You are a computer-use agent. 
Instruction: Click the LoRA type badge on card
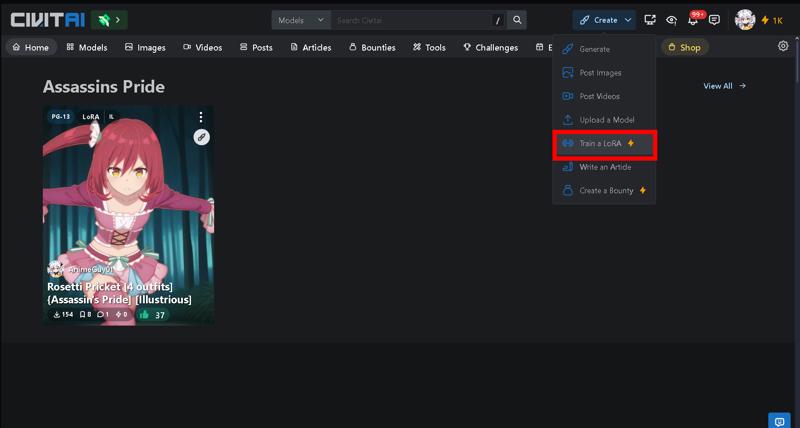91,117
